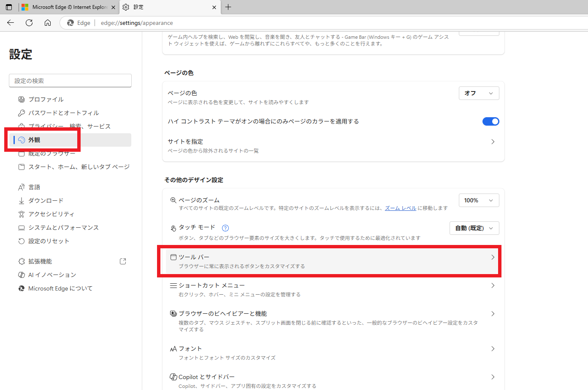588x390 pixels.
Task: Click the tab actions menu icon
Action: pyautogui.click(x=9, y=7)
